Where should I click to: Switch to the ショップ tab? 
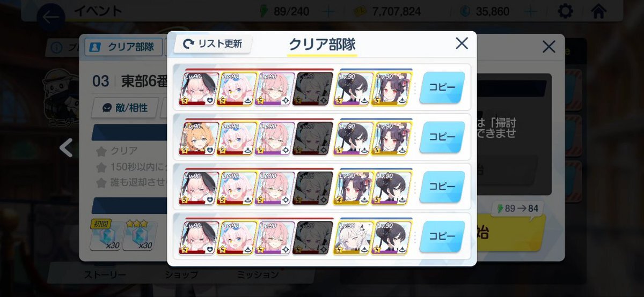pyautogui.click(x=182, y=274)
